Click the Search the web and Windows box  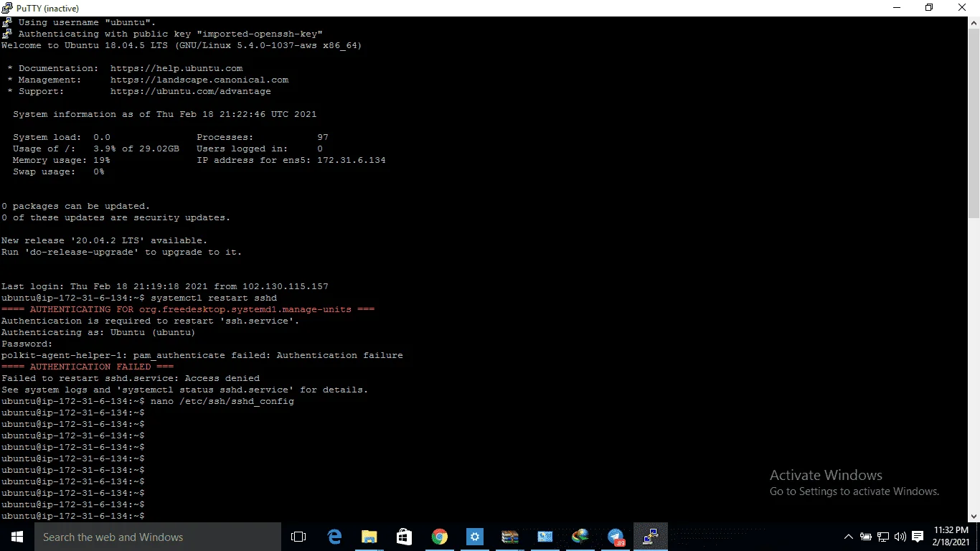[157, 537]
